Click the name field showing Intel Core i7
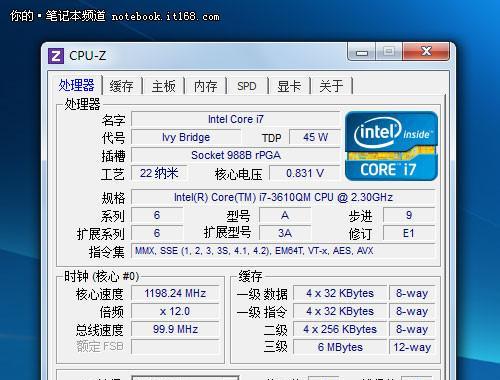Image resolution: width=500 pixels, height=380 pixels. click(x=236, y=119)
